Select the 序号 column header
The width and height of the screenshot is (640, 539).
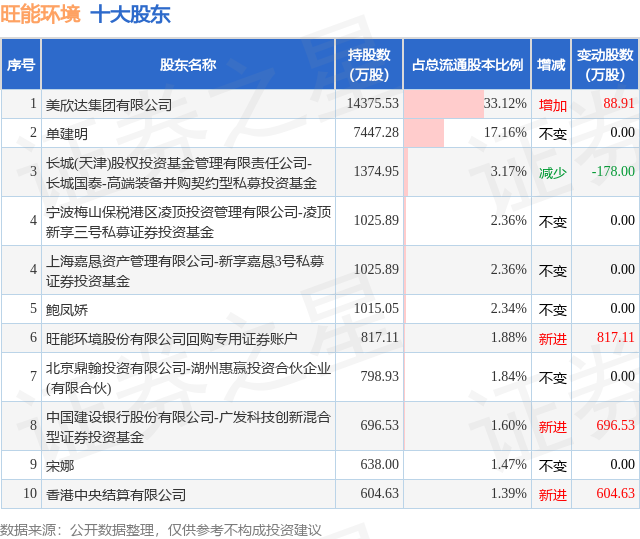[x=21, y=64]
